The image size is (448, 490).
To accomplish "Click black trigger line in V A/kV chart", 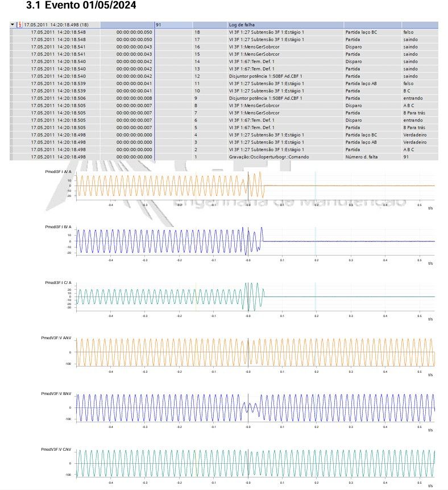I will pyautogui.click(x=248, y=352).
